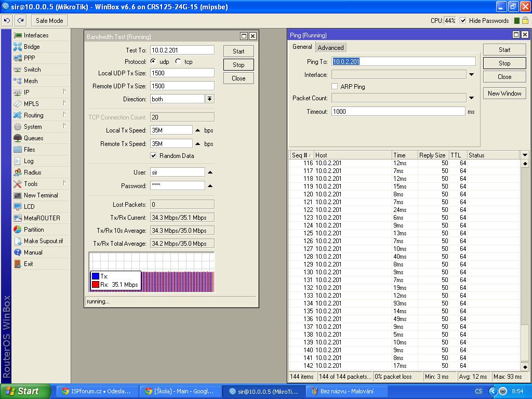
Task: Click the Exit door icon in sidebar
Action: 18,264
